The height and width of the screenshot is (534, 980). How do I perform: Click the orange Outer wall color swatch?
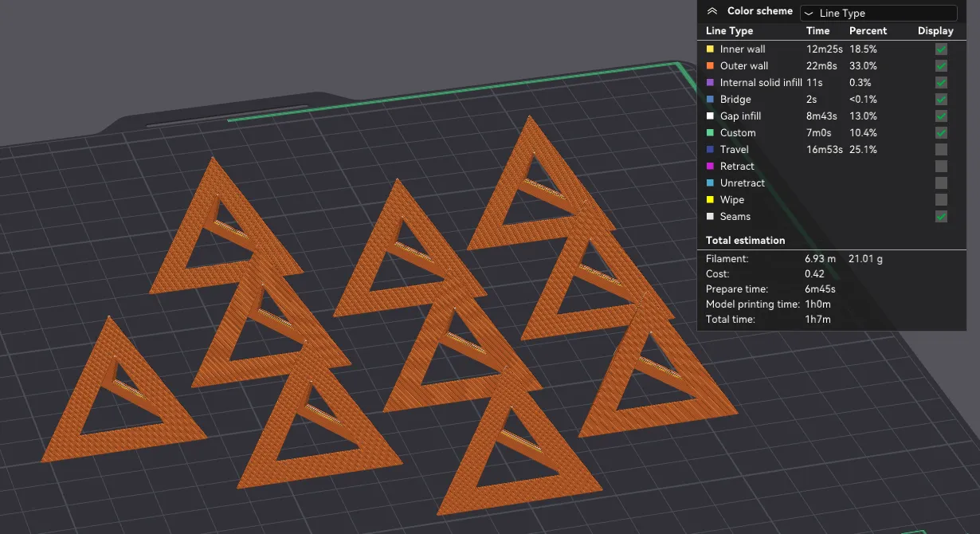(710, 66)
